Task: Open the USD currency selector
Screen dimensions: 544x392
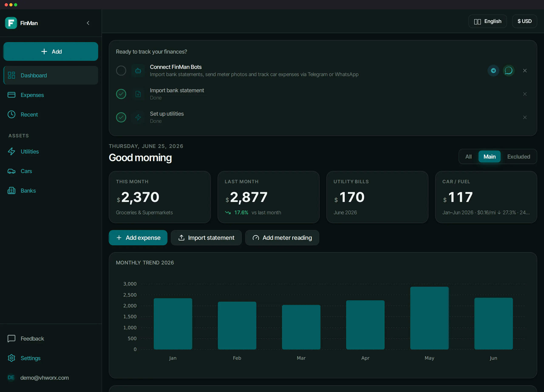Action: pos(525,21)
